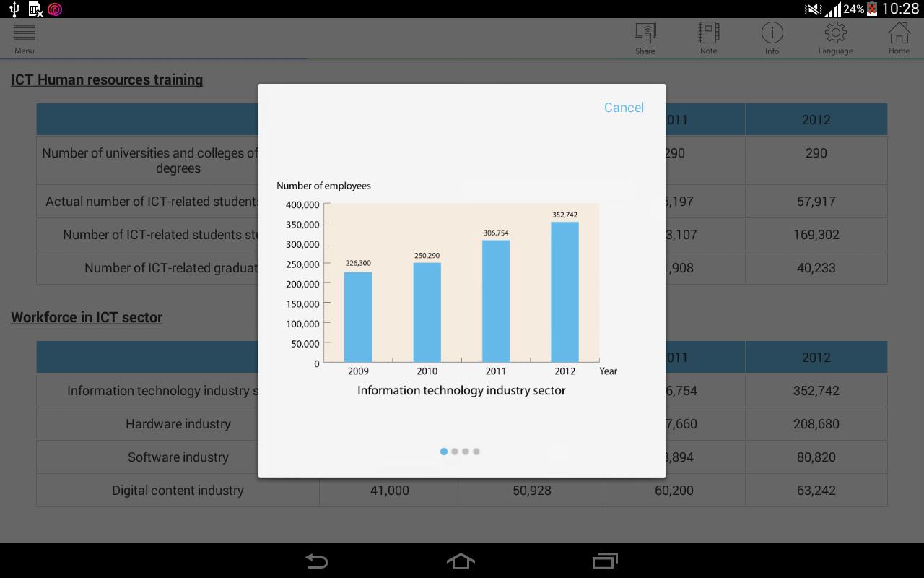924x578 pixels.
Task: Select the 'Software industry' row label
Action: point(178,457)
